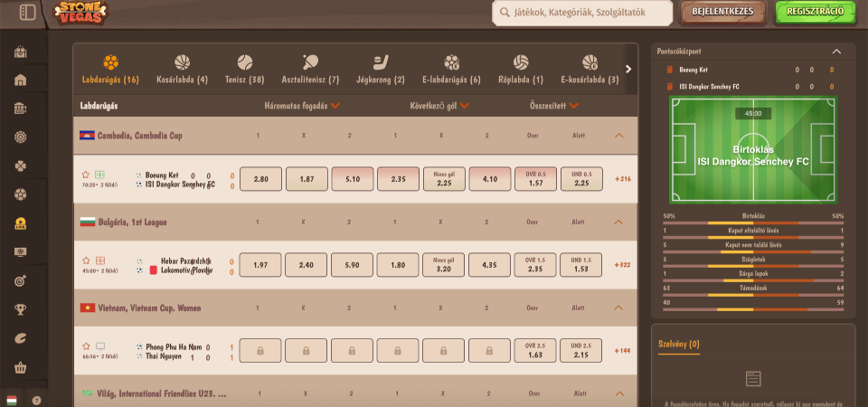Favorite the Hebar Pazardzhik match star
868x407 pixels.
coord(86,260)
